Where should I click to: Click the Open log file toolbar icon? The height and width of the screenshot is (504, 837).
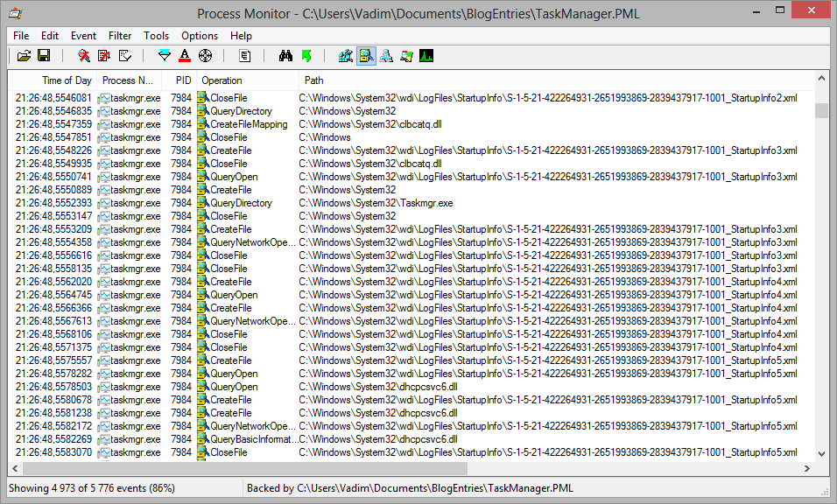coord(24,55)
